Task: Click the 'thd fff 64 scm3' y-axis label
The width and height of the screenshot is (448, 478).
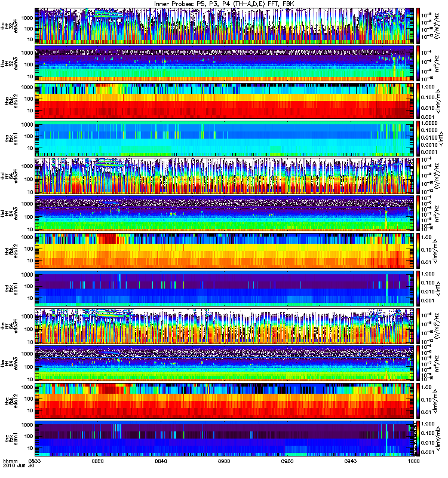Action: (x=9, y=213)
